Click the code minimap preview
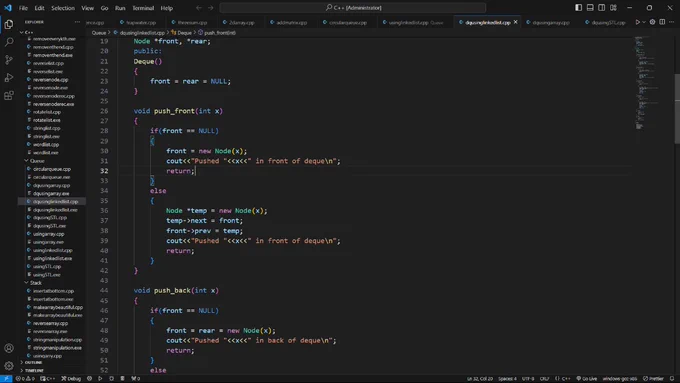This screenshot has height=383, width=680. (x=646, y=82)
